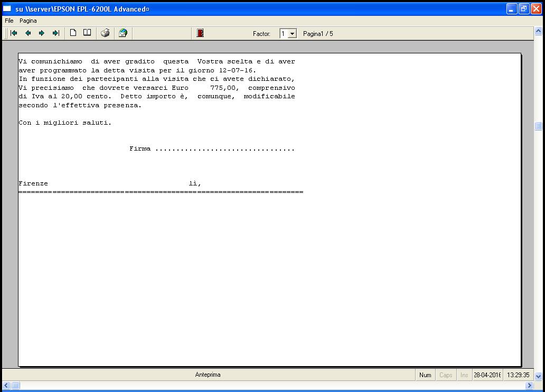Click the horizontal scrollbar thumb
This screenshot has width=545, height=392.
[x=16, y=385]
